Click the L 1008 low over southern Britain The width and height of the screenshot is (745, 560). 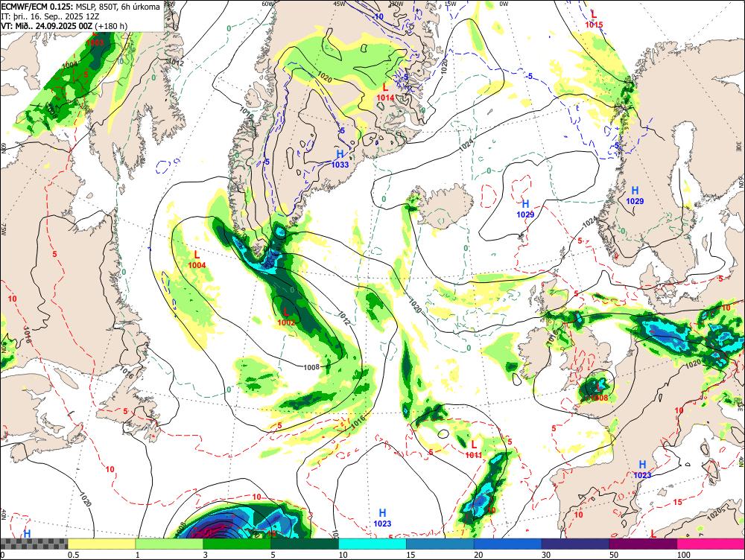click(599, 394)
